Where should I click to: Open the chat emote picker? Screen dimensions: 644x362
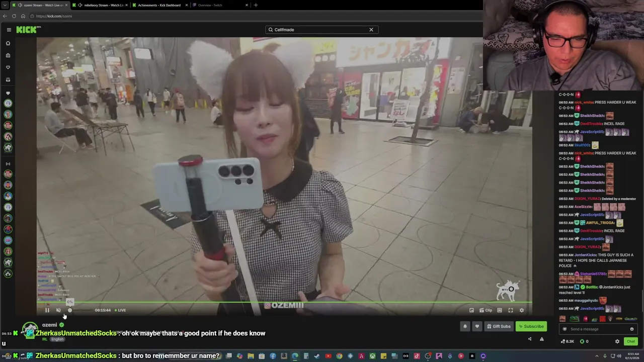tap(632, 329)
